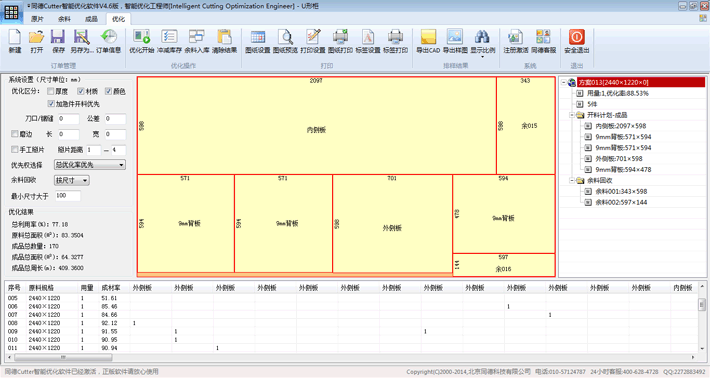
Task: Open an order with 打开 icon
Action: (37, 41)
